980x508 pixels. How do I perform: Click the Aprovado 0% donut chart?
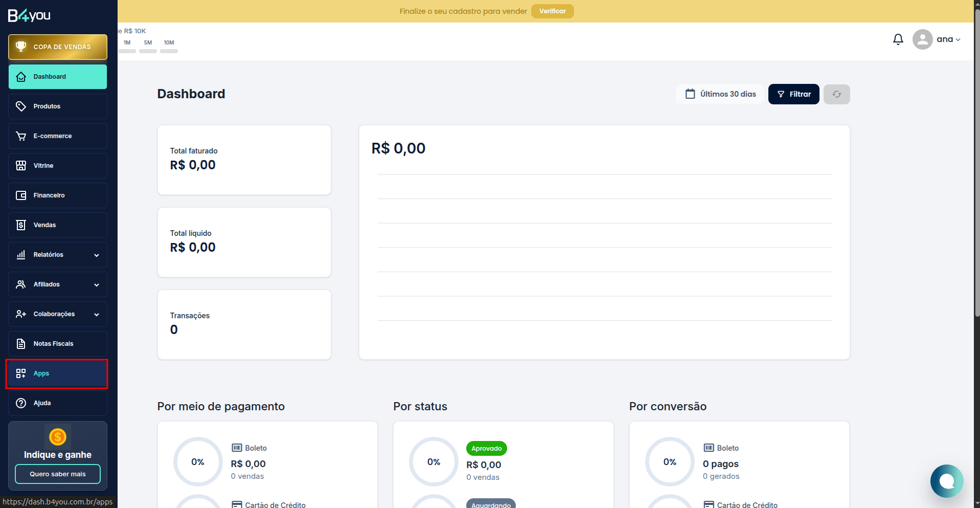(x=434, y=462)
